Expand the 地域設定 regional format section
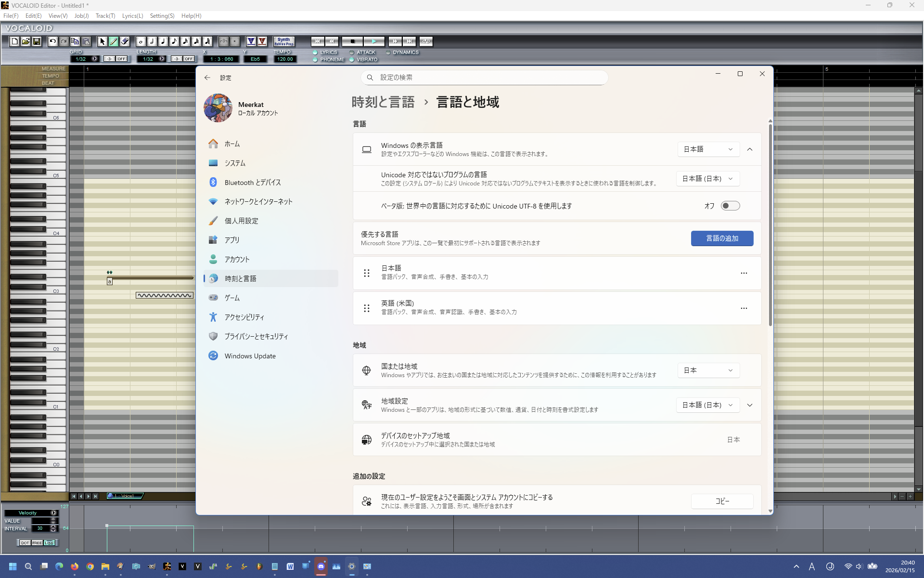The image size is (924, 578). [750, 405]
